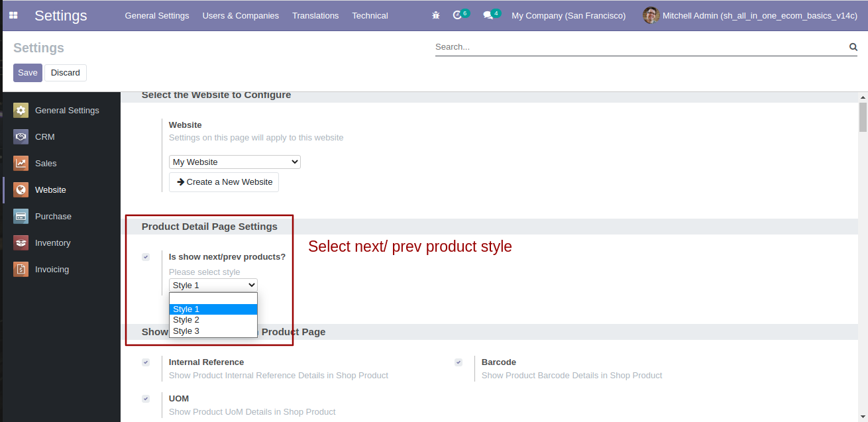868x422 pixels.
Task: Switch to Invoicing settings tab
Action: click(x=62, y=270)
